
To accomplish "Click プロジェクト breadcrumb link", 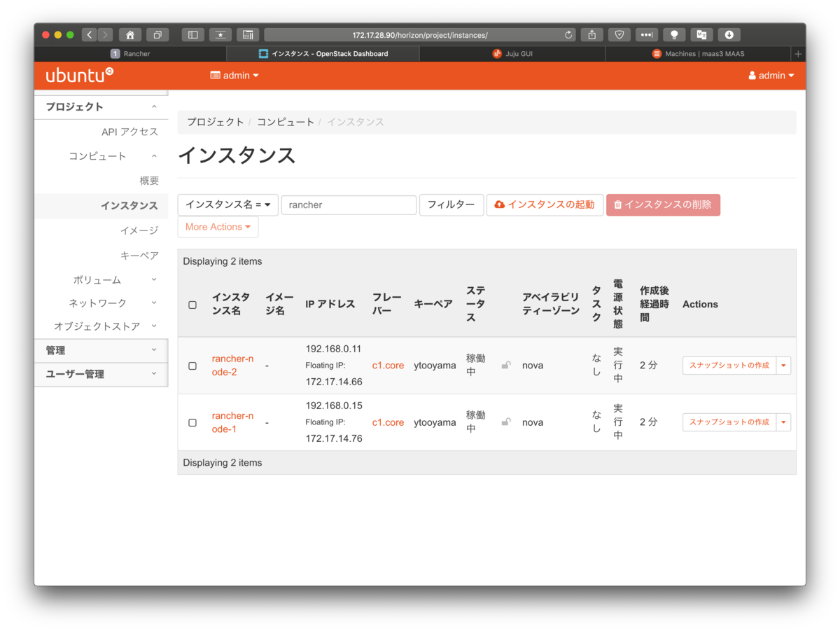I will [x=215, y=122].
